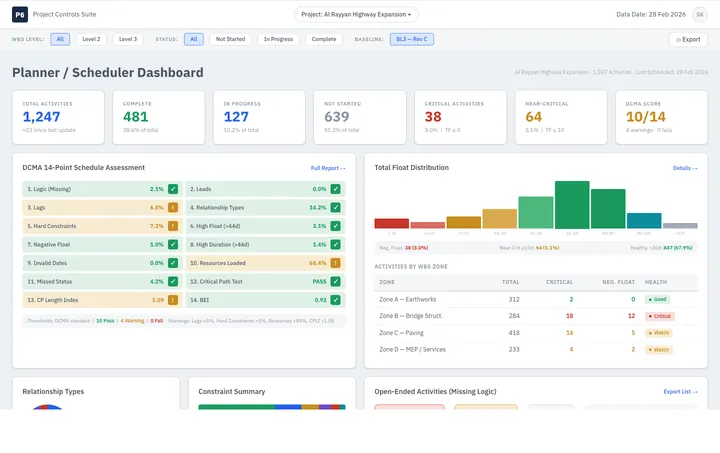Select WBS Level All filter
This screenshot has height=453, width=720.
pos(60,39)
